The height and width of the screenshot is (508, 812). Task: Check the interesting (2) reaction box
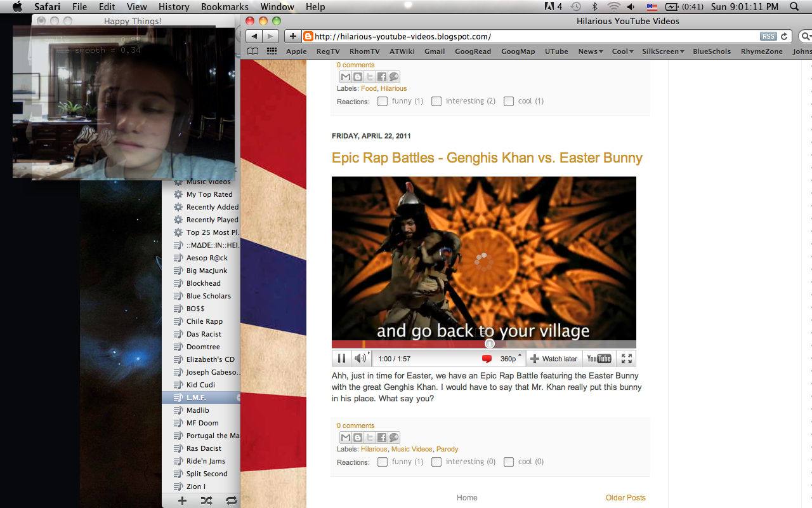click(436, 101)
